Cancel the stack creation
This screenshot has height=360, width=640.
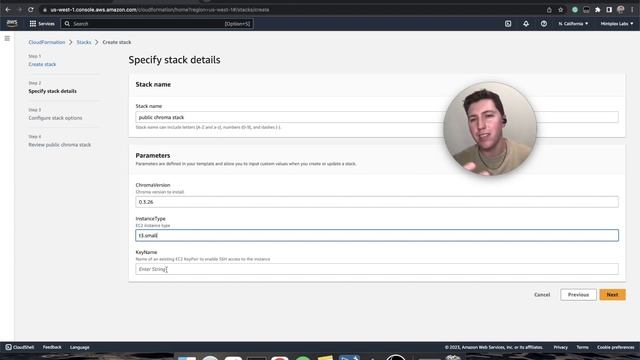[x=542, y=295]
